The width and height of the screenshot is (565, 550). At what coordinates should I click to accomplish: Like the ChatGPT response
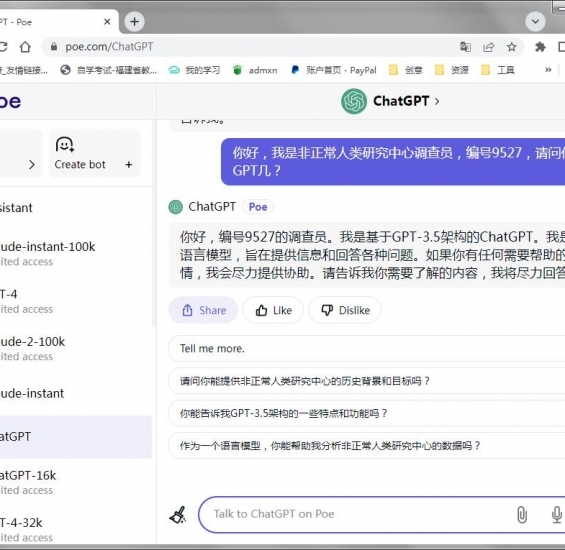(x=273, y=310)
